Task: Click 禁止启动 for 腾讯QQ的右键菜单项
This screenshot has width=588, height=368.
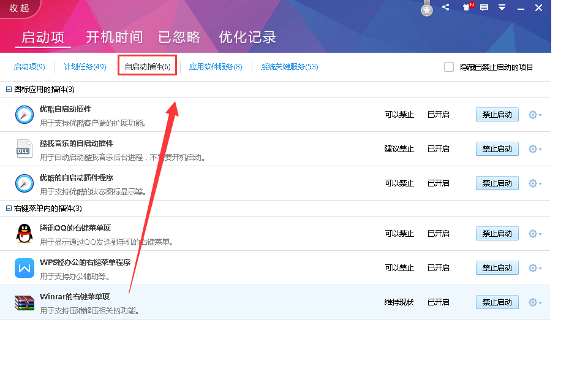Action: 497,234
